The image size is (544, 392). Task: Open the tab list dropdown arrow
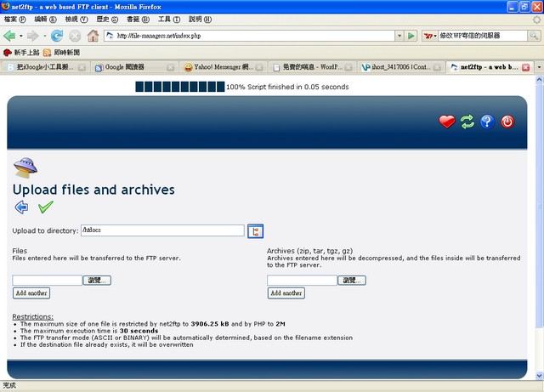[539, 67]
